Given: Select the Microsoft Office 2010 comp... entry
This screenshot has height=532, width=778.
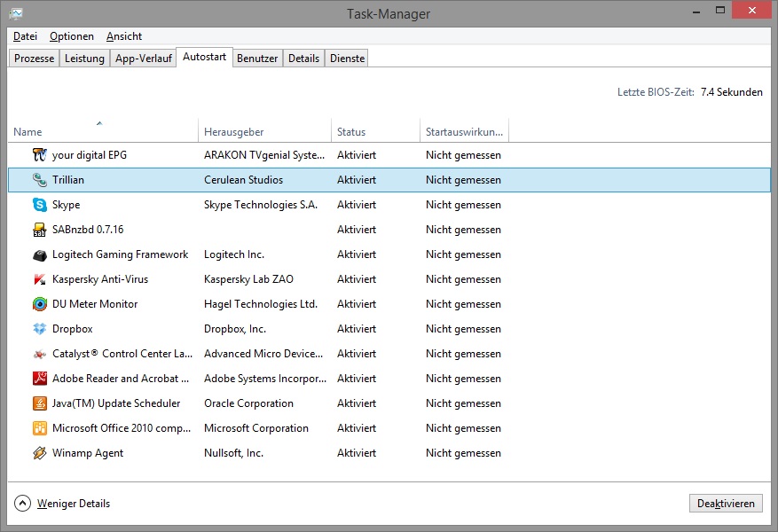Looking at the screenshot, I should coord(122,428).
